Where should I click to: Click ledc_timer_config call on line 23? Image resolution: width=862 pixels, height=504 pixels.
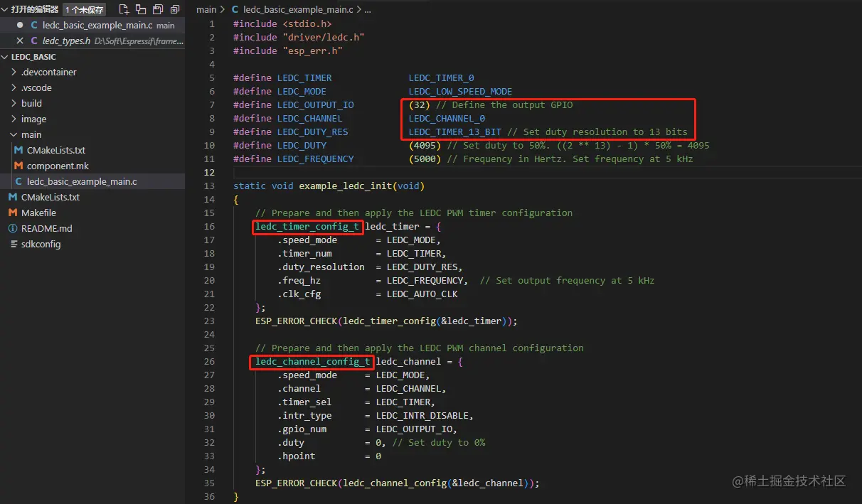click(390, 321)
